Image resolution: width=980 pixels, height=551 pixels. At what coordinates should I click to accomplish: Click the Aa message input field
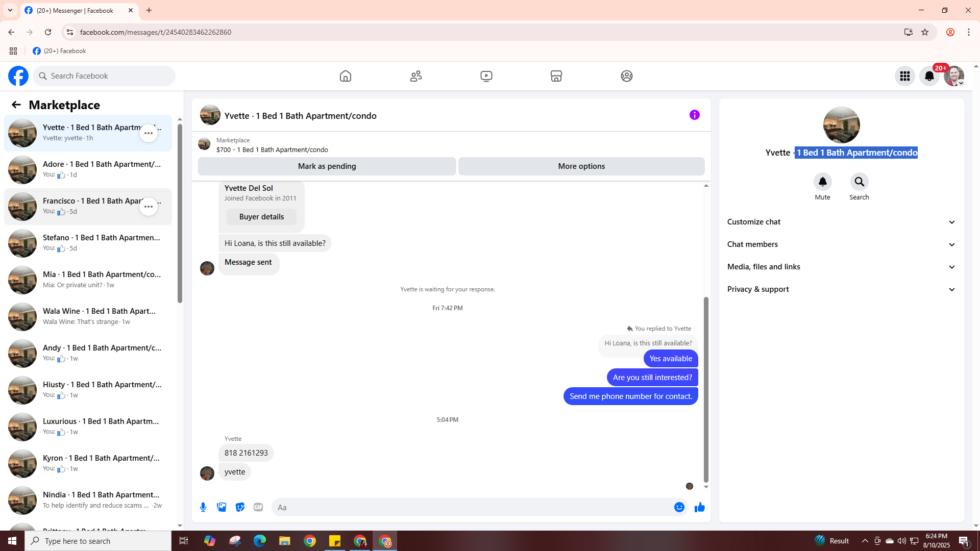point(470,507)
